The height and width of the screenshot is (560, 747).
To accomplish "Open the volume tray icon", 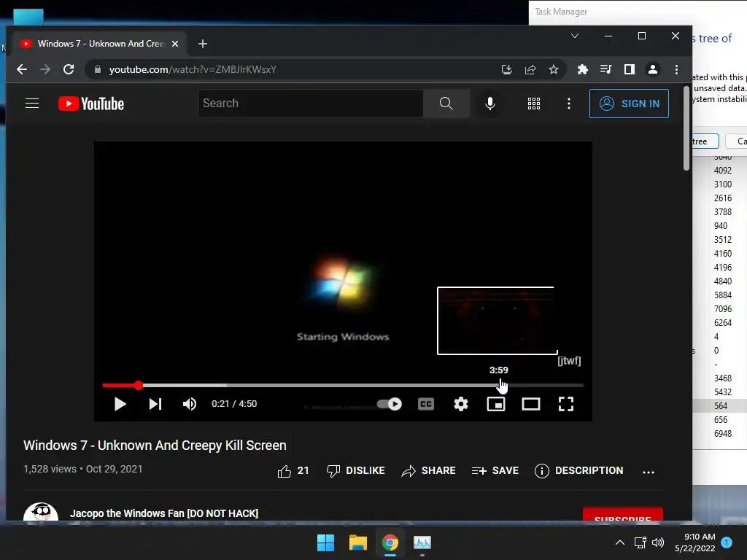I will click(x=658, y=542).
